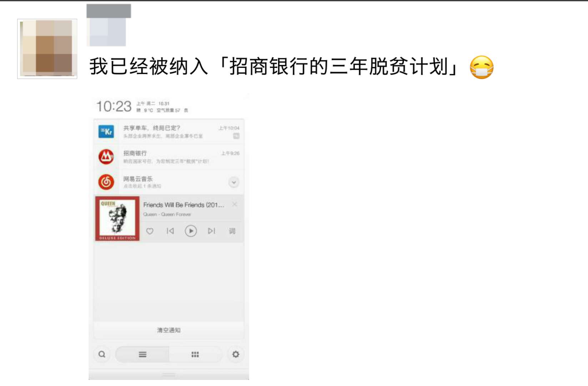588x386 pixels.
Task: Click the poster's blurred avatar
Action: click(47, 49)
